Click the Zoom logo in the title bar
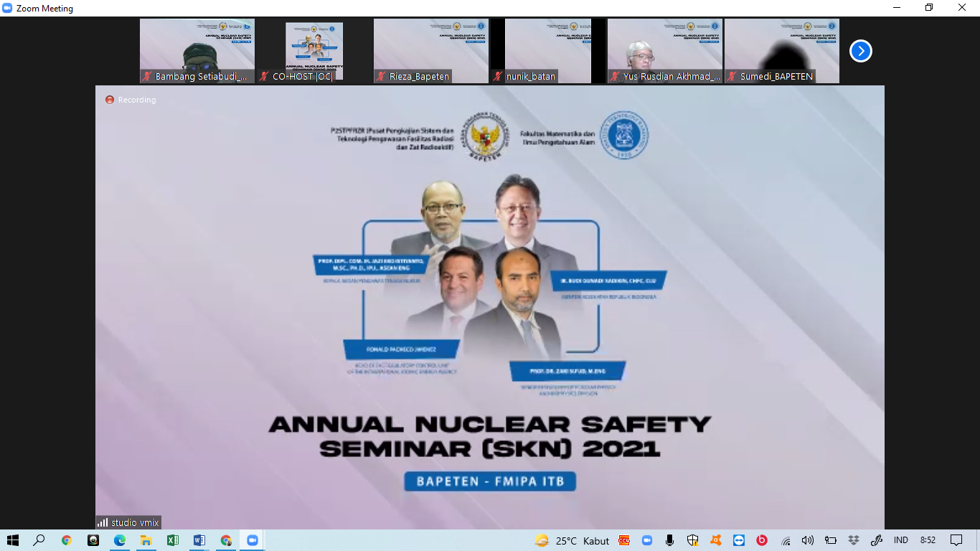 coord(8,9)
